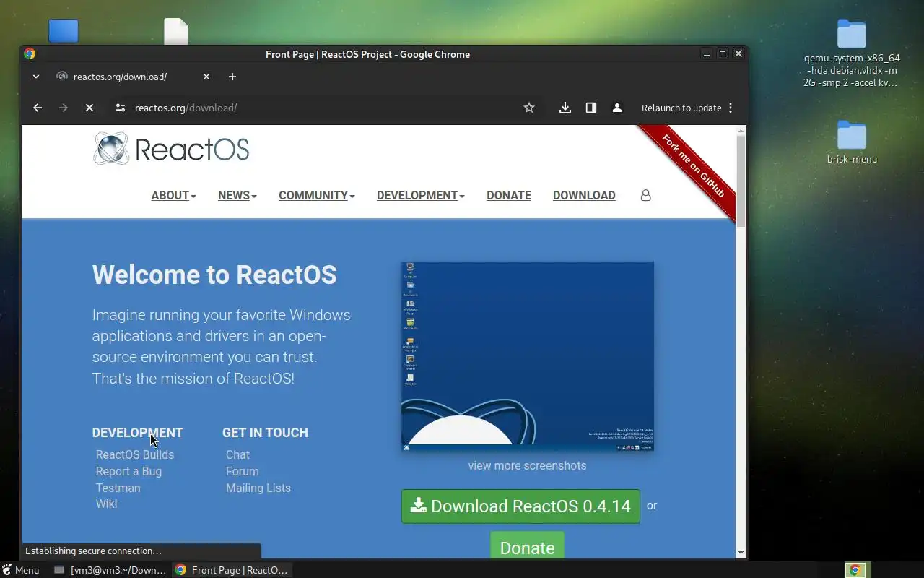The height and width of the screenshot is (578, 924).
Task: Open a new tab with plus icon
Action: 232,77
